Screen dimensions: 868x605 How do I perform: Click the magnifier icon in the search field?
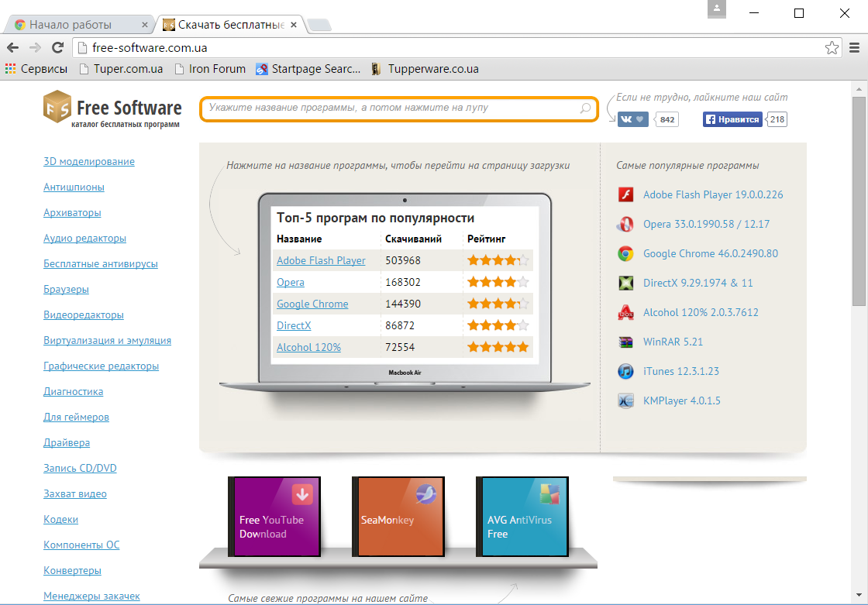pyautogui.click(x=585, y=108)
